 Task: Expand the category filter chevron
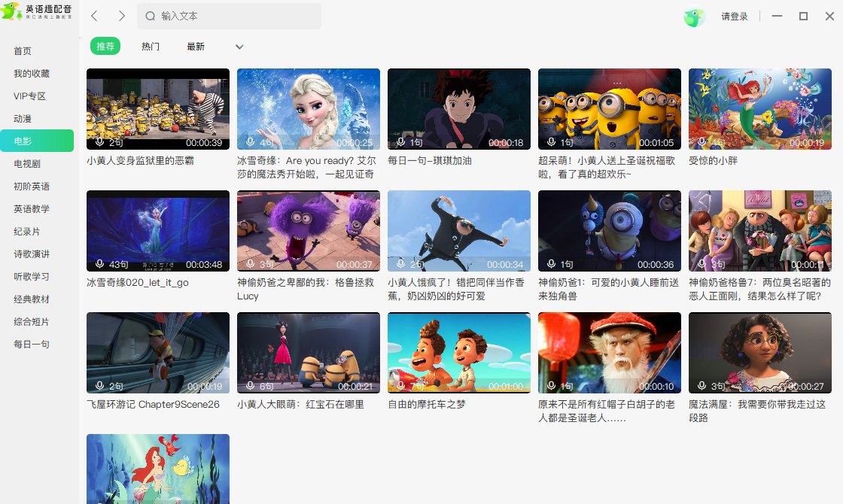239,47
